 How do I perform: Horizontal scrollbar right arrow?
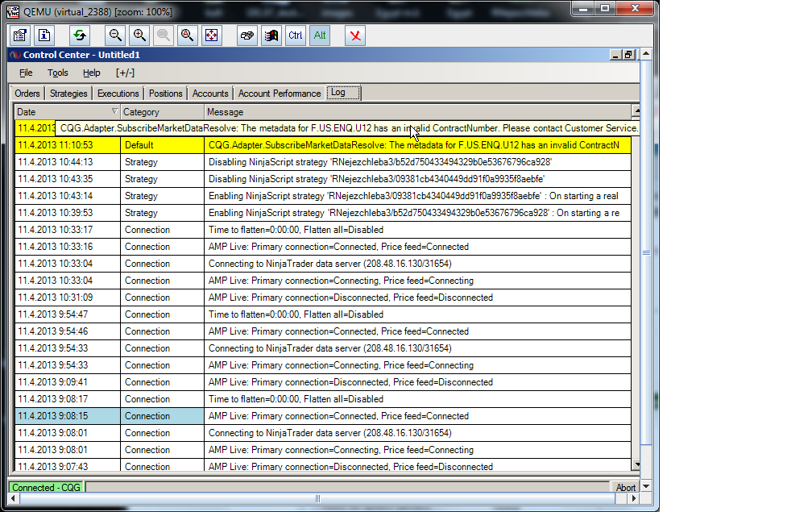pyautogui.click(x=633, y=498)
